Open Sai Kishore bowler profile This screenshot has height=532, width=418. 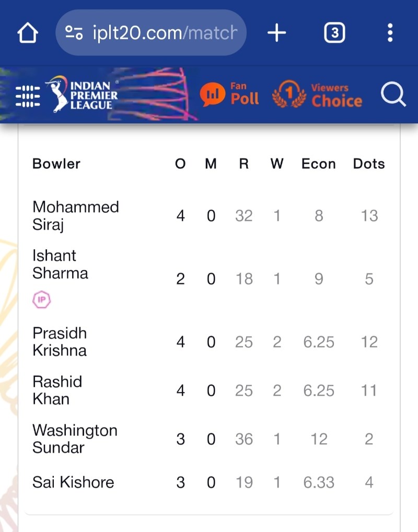click(x=73, y=482)
